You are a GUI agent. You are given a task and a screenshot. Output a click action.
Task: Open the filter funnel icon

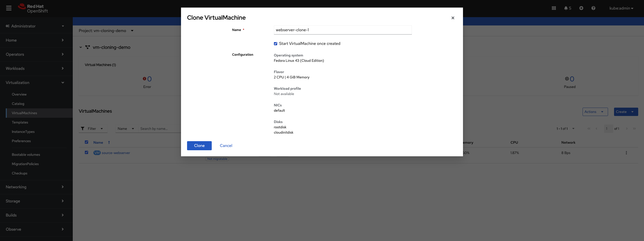(83, 129)
